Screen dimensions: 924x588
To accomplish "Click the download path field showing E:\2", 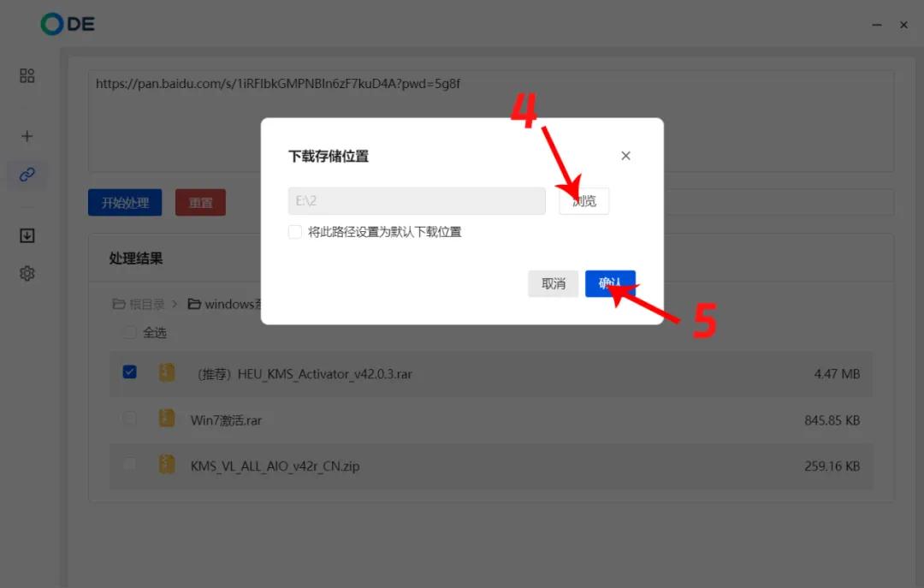I will pos(417,201).
